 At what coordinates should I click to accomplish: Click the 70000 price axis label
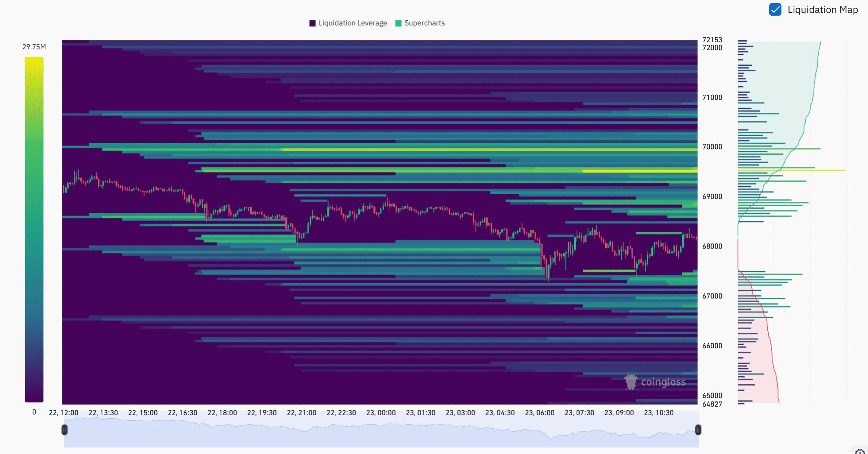712,147
